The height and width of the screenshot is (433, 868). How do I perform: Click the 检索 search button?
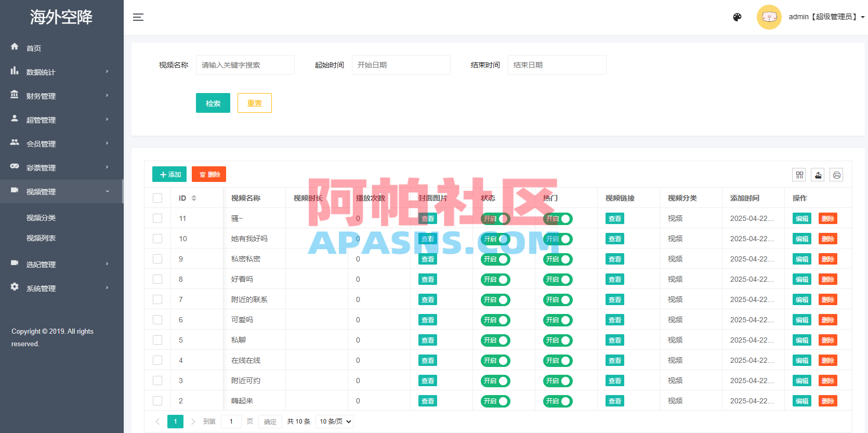coord(213,103)
